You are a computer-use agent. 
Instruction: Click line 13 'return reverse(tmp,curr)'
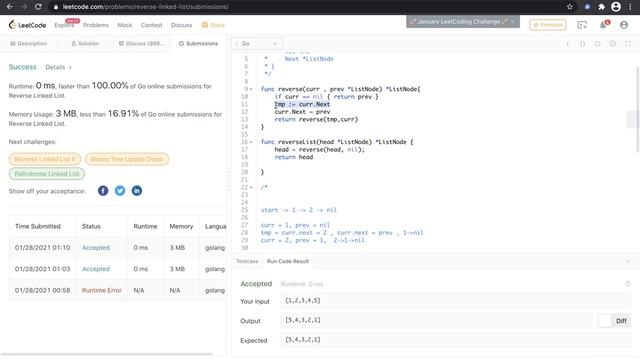coord(316,120)
